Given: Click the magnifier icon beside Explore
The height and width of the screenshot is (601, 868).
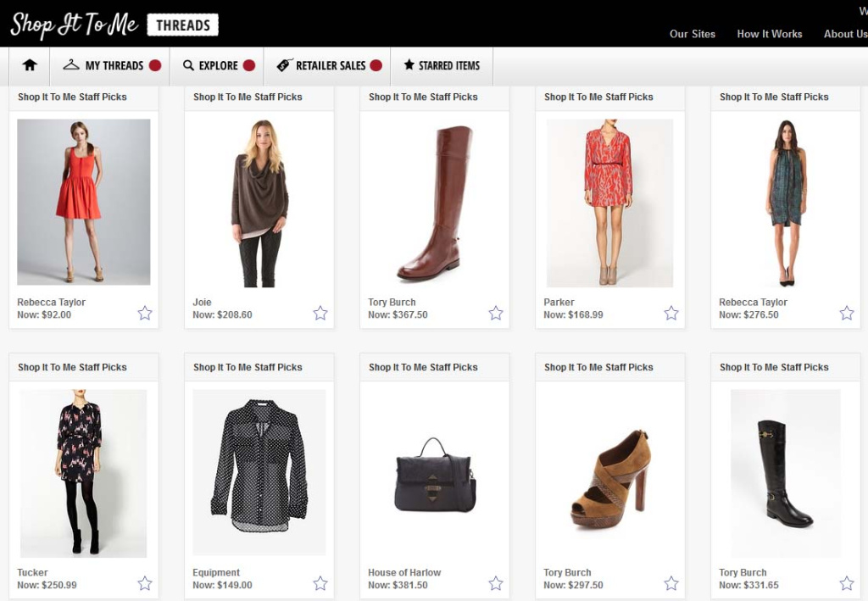Looking at the screenshot, I should pyautogui.click(x=188, y=65).
